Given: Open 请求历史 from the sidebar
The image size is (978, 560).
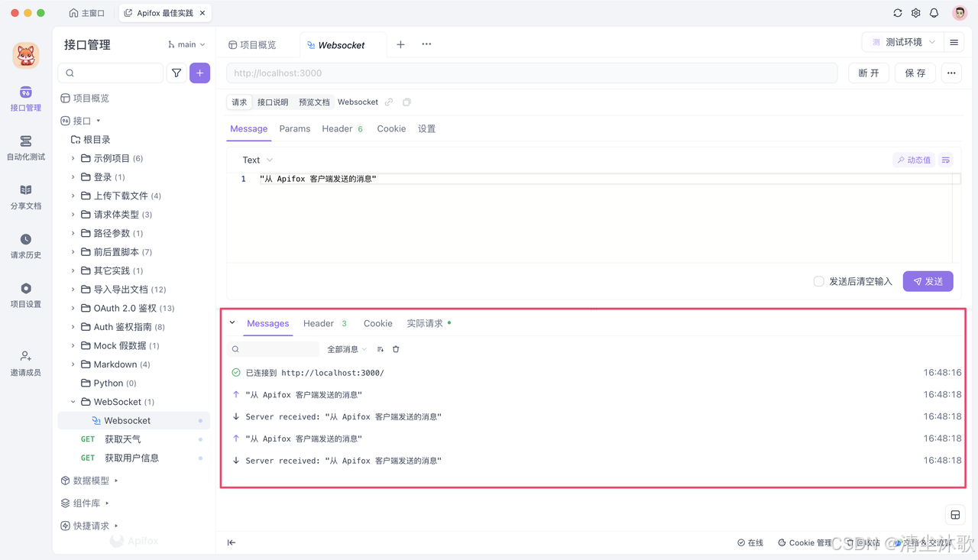Looking at the screenshot, I should [25, 246].
